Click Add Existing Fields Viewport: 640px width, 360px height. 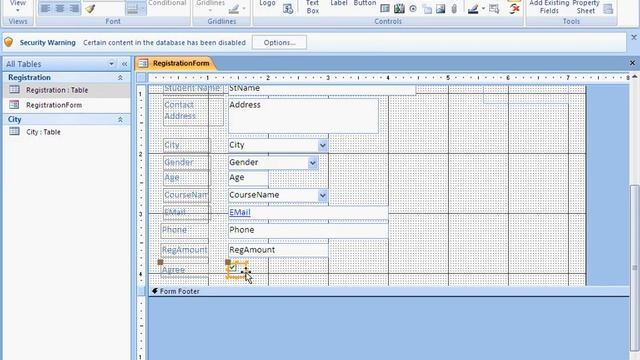[x=549, y=7]
